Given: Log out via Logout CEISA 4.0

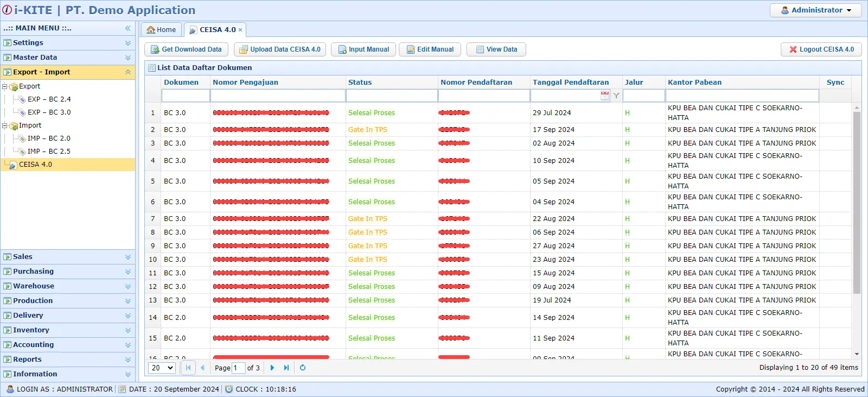Looking at the screenshot, I should (821, 49).
